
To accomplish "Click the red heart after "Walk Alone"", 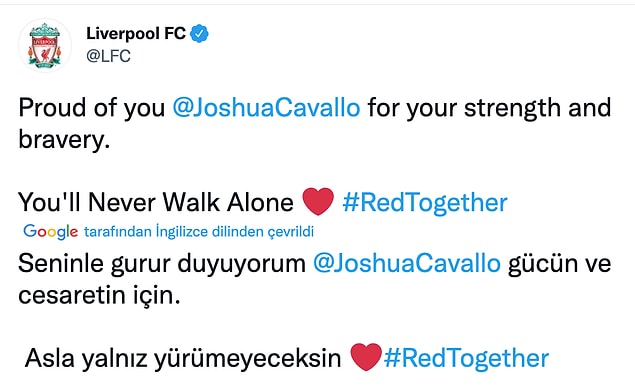I will coord(318,201).
